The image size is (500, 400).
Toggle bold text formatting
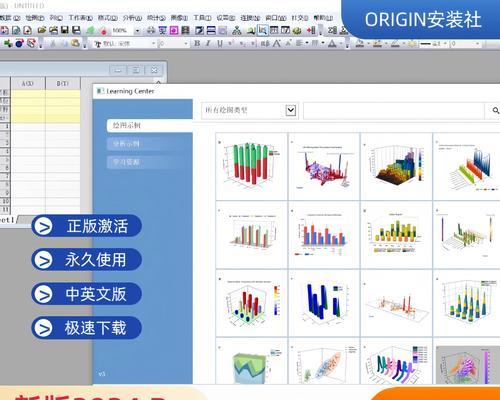point(197,43)
